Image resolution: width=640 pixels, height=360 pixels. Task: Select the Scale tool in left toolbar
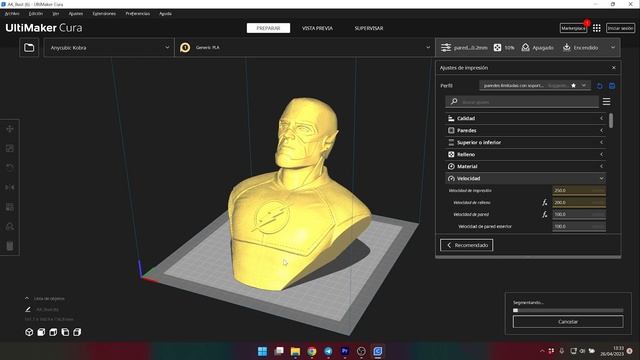(10, 148)
